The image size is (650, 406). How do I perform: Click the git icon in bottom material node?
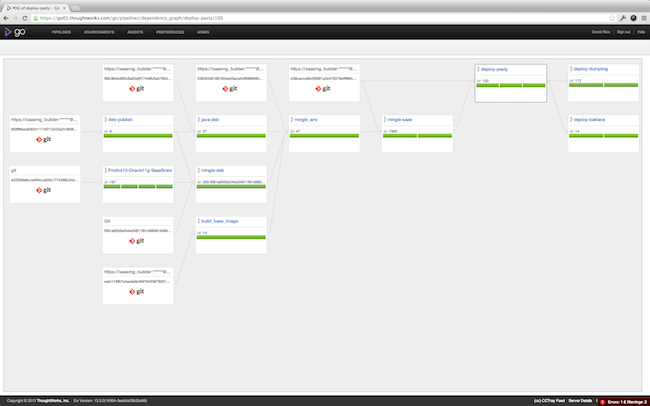click(138, 291)
